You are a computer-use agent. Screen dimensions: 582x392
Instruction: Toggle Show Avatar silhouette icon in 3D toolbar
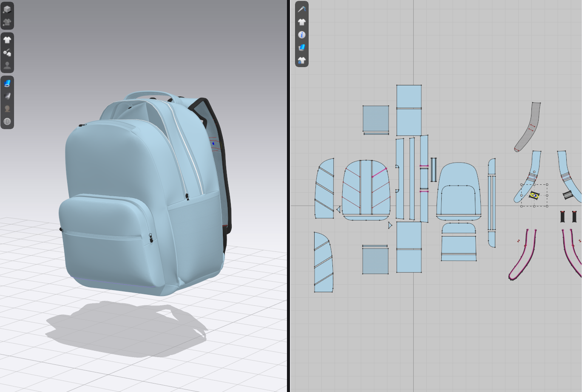tap(7, 65)
